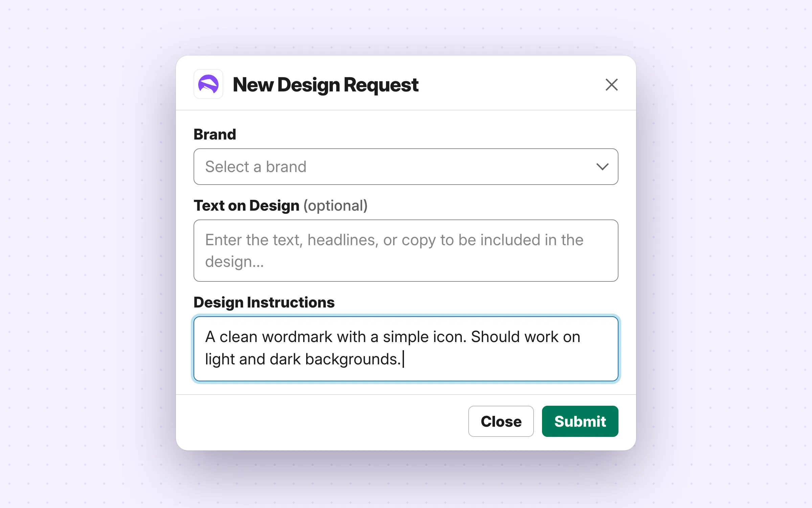Click the Close button
The height and width of the screenshot is (508, 812).
point(501,421)
